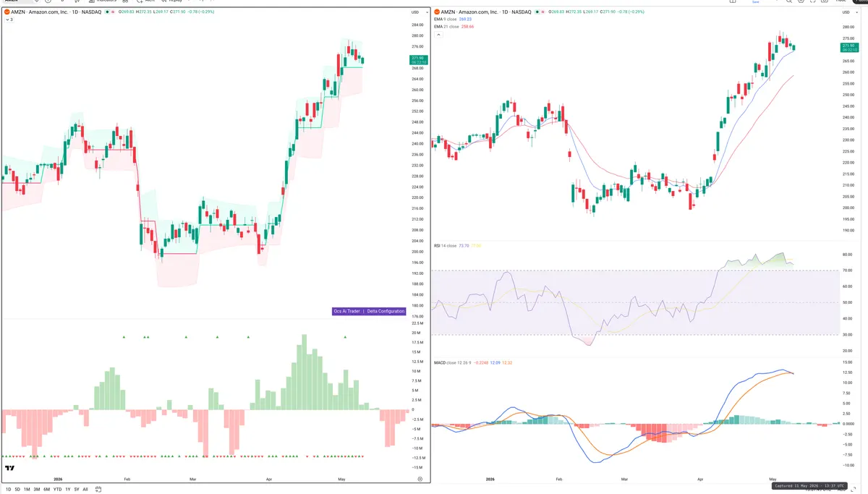868x494 pixels.
Task: Open the go-to-date calendar icon
Action: click(98, 490)
